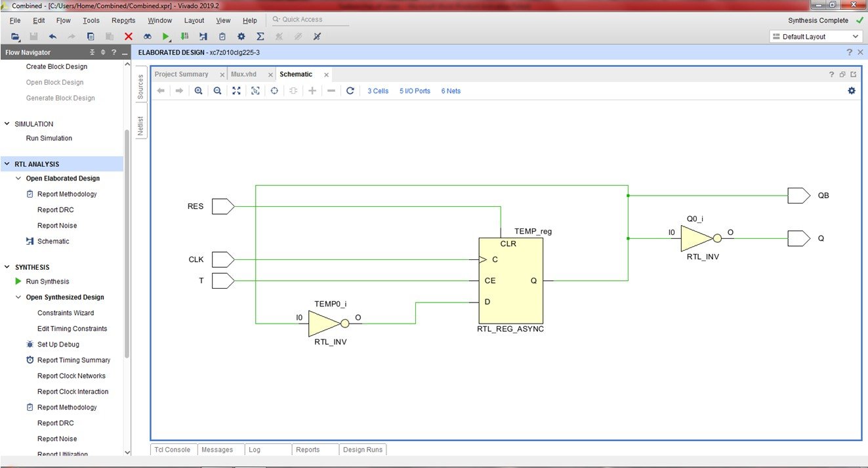Click the Select Area icon in schematic toolbar
This screenshot has width=868, height=468.
pyautogui.click(x=255, y=91)
